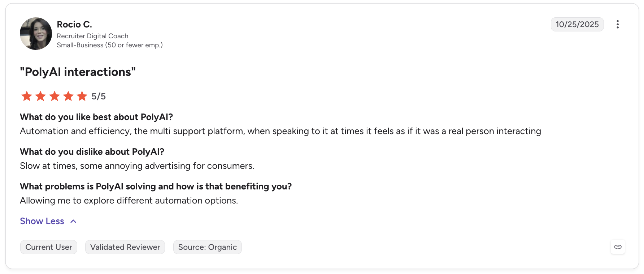Select the Current User tag
Screen dimensions: 644x274
pos(49,247)
